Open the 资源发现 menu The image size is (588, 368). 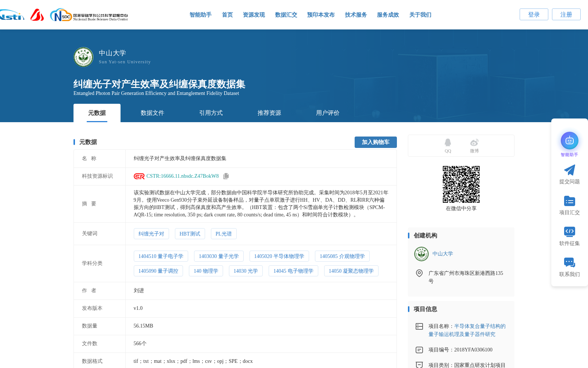coord(254,15)
